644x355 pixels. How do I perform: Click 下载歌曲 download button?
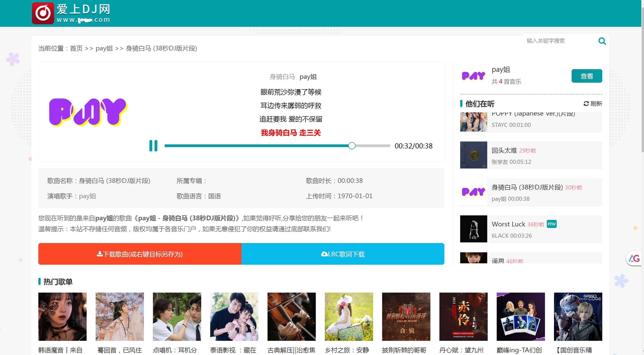[x=140, y=254]
